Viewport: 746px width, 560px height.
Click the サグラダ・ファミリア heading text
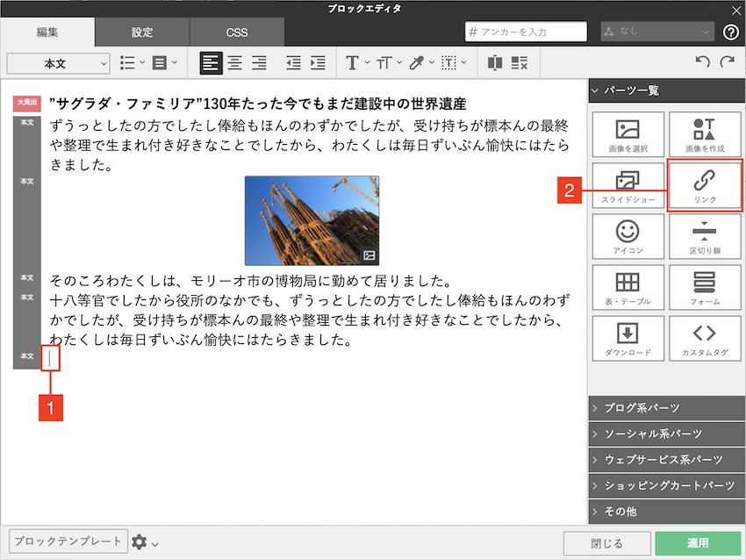point(258,104)
